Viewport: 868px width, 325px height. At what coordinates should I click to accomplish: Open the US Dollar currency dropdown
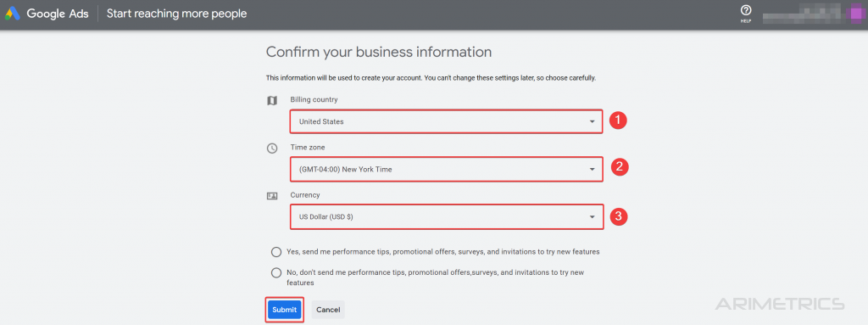(446, 217)
